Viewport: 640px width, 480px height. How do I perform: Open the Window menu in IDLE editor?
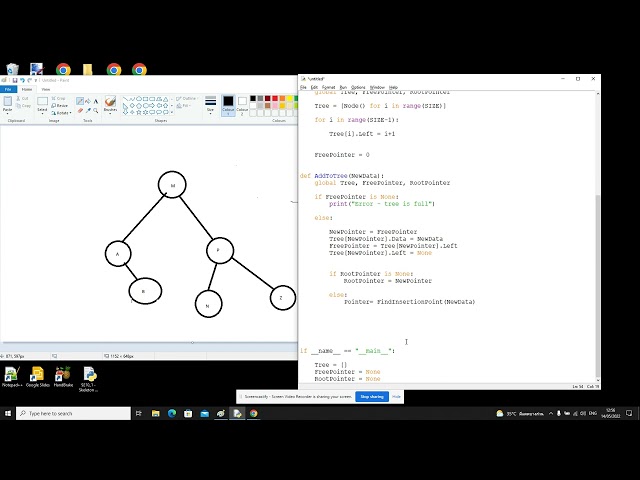[377, 87]
